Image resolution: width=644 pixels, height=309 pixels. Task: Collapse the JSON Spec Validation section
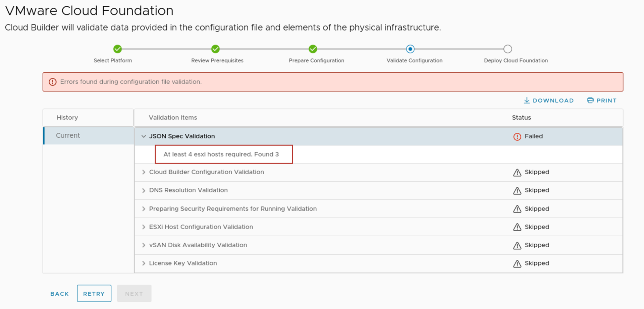144,136
